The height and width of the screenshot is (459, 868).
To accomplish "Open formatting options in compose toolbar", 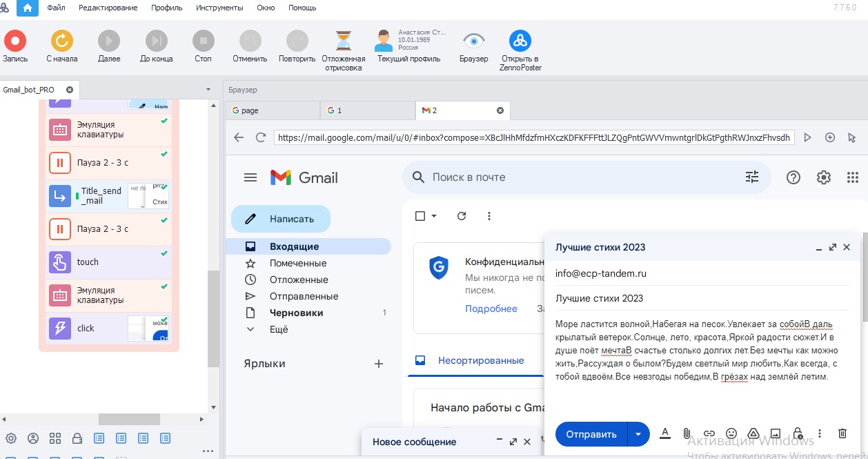I will pos(665,433).
